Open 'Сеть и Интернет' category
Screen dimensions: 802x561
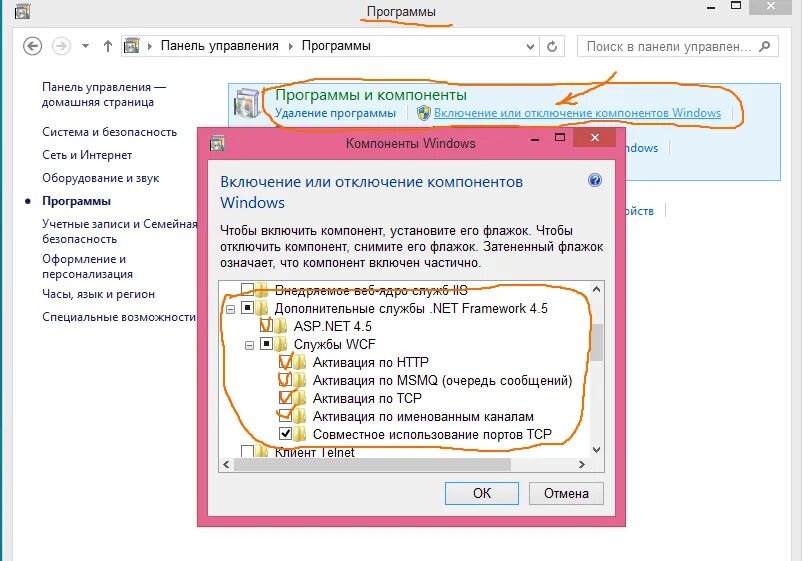click(87, 155)
